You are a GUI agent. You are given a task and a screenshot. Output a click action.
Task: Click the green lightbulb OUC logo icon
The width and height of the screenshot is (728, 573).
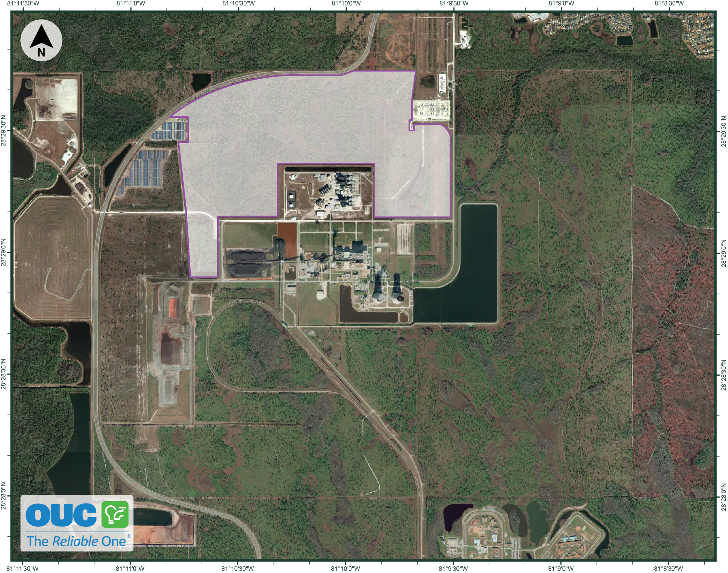115,514
